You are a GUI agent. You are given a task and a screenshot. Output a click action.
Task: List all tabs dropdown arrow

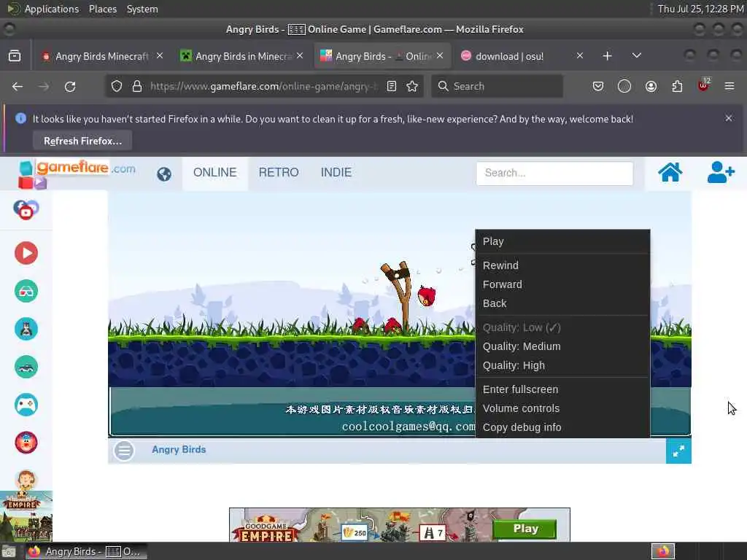click(x=636, y=55)
